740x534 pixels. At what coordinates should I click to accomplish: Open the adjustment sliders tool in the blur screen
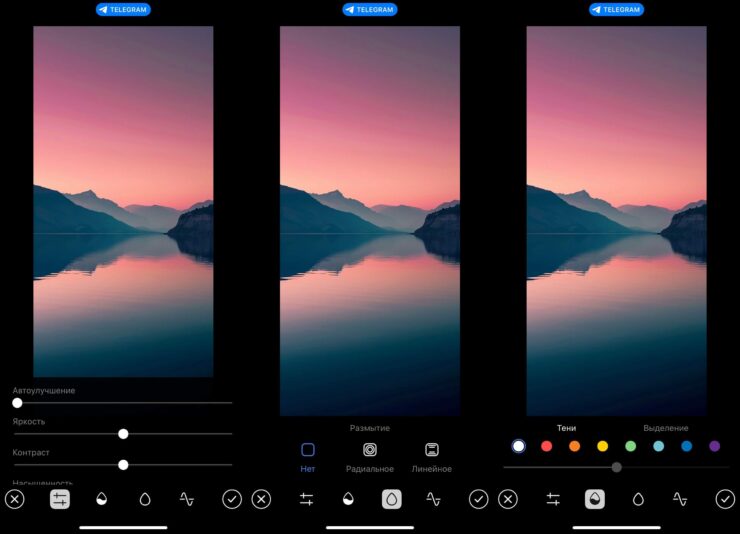coord(307,499)
